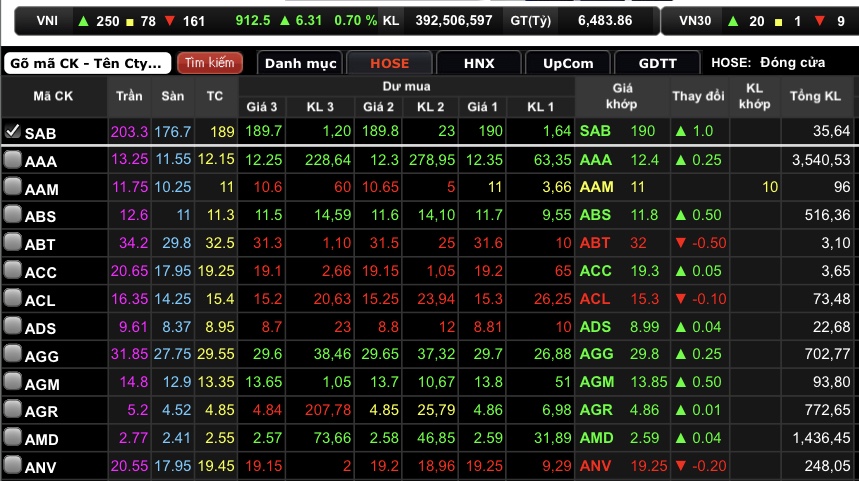Select the ABS row checkbox

point(12,214)
